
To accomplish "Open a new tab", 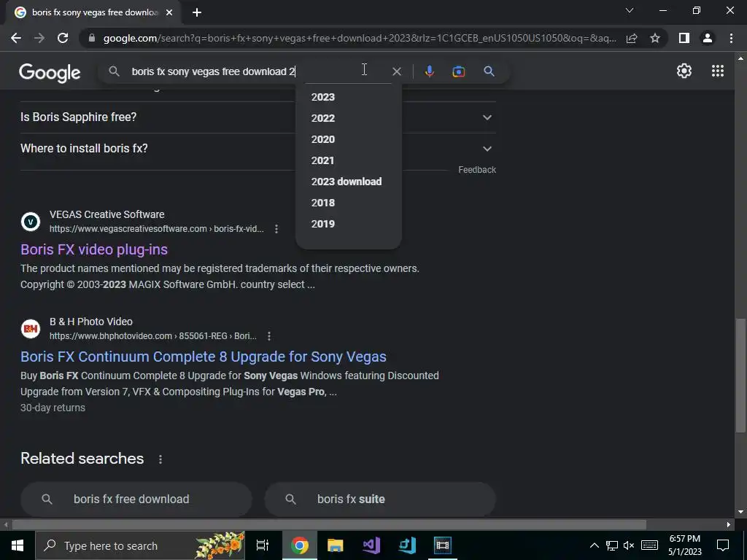I will pyautogui.click(x=197, y=12).
